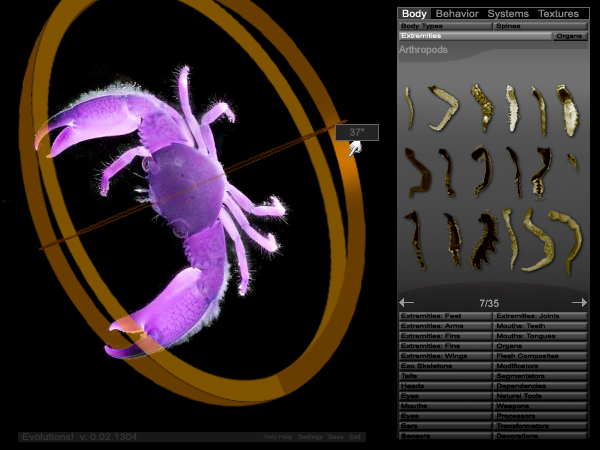Expand the Spines category
Image resolution: width=600 pixels, height=450 pixels.
540,26
